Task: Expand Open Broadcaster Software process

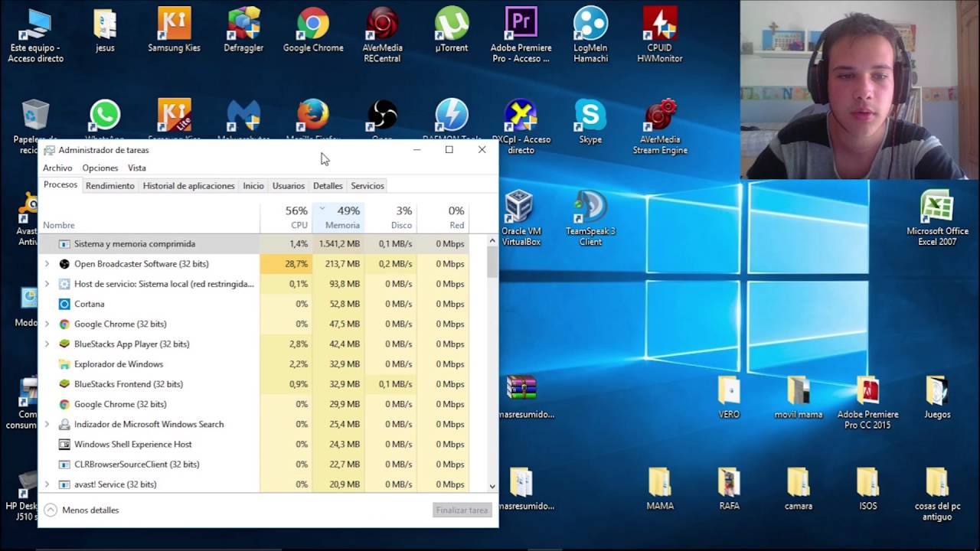Action: tap(47, 264)
